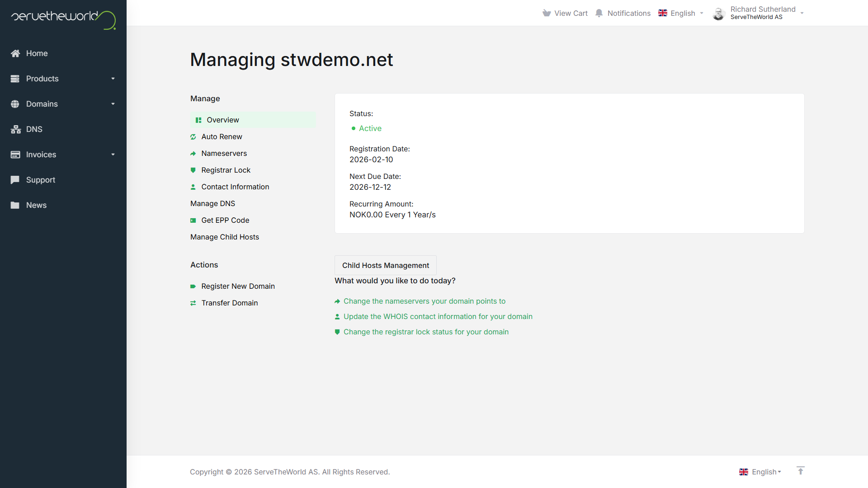The image size is (868, 488).
Task: Click the Products server icon in sidebar
Action: (15, 79)
